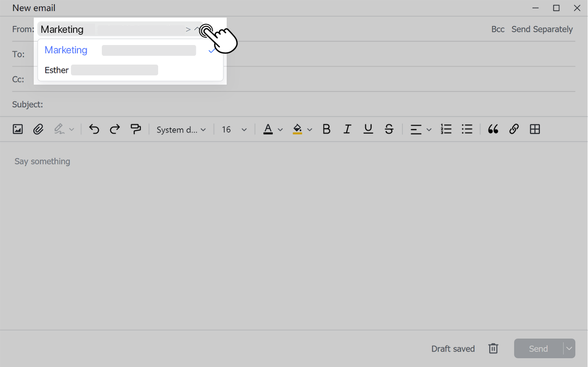Toggle italic formatting
This screenshot has height=367, width=588.
[x=347, y=129]
